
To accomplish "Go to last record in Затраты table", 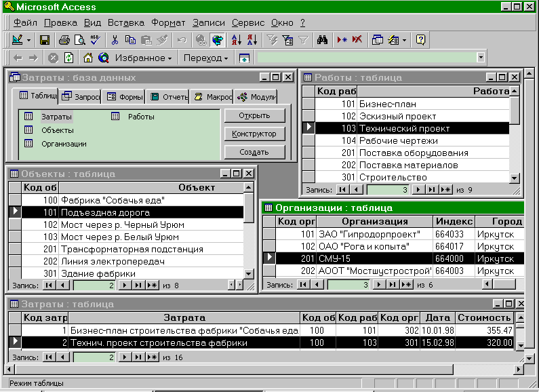I will coord(138,357).
